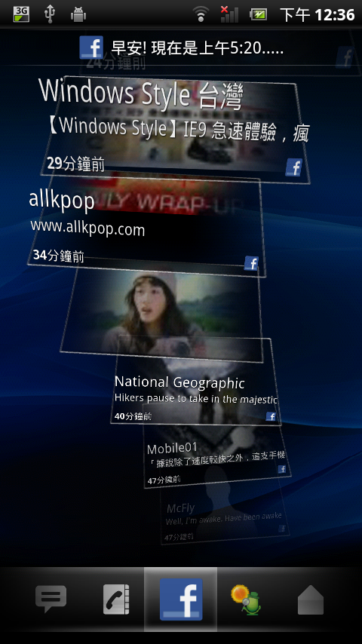Tap the phone contacts book icon

pos(116,600)
